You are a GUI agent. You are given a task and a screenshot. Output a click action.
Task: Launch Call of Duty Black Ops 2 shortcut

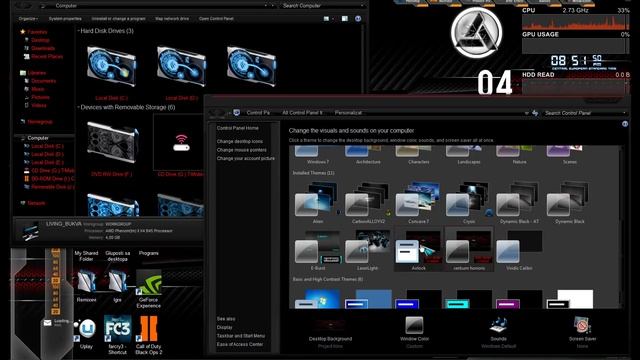pyautogui.click(x=149, y=329)
